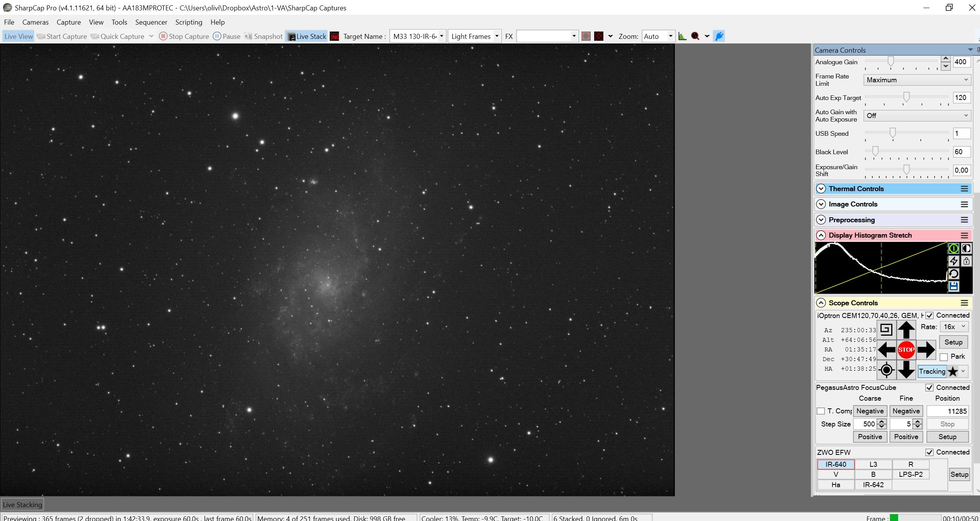Click the ZWO EFW Setup button
Image resolution: width=980 pixels, height=521 pixels.
[959, 474]
